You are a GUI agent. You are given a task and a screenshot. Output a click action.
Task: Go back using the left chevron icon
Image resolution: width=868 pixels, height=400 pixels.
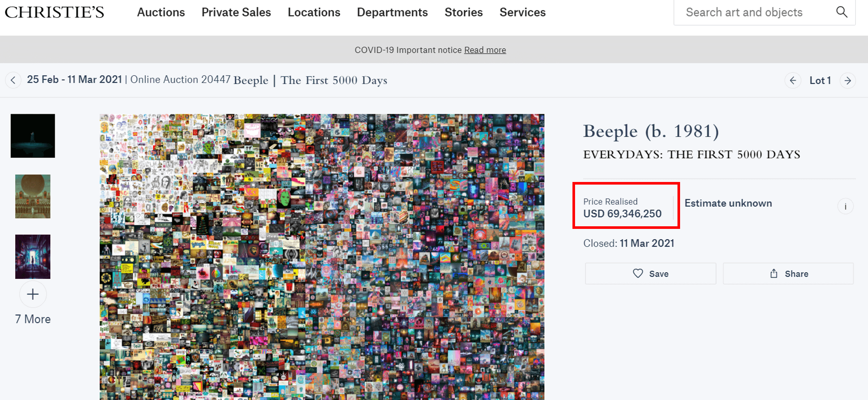coord(13,80)
